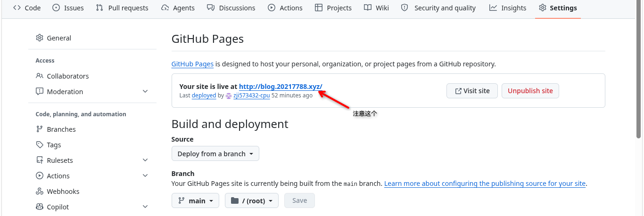The width and height of the screenshot is (644, 216).
Task: Click the Settings tab gear icon
Action: [x=543, y=8]
